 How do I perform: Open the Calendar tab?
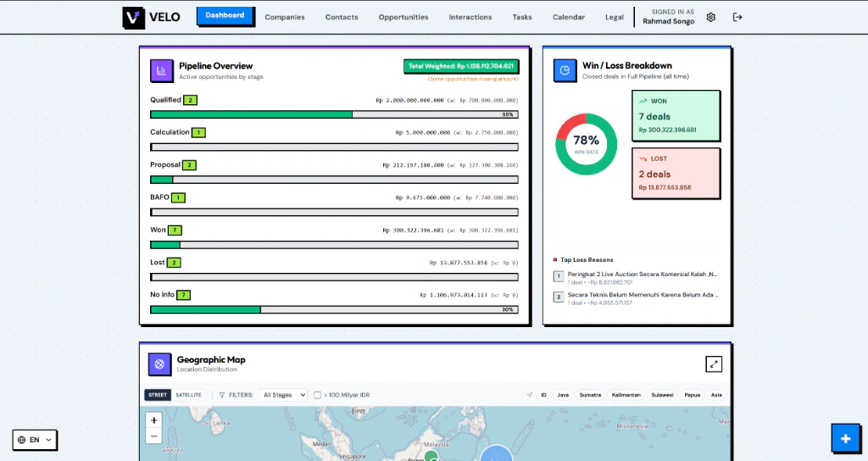pyautogui.click(x=569, y=17)
